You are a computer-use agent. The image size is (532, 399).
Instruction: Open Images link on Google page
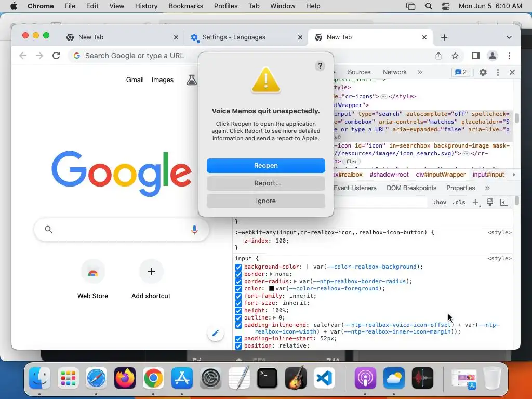pyautogui.click(x=162, y=79)
